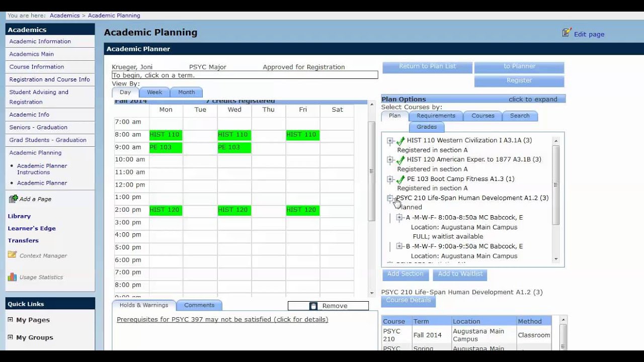Switch calendar to Month view tab
This screenshot has height=362, width=644.
click(186, 93)
